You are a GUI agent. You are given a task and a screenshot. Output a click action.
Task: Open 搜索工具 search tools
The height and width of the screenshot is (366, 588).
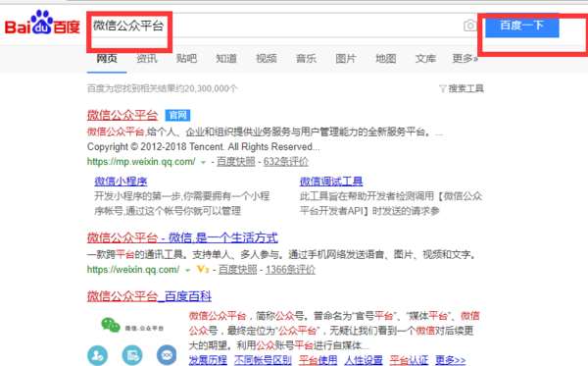tap(465, 88)
